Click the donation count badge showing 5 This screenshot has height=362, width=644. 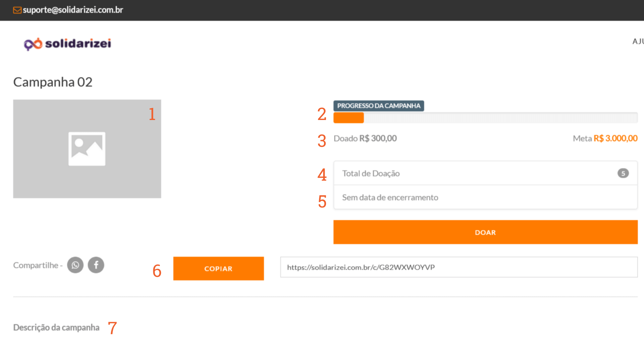click(623, 173)
